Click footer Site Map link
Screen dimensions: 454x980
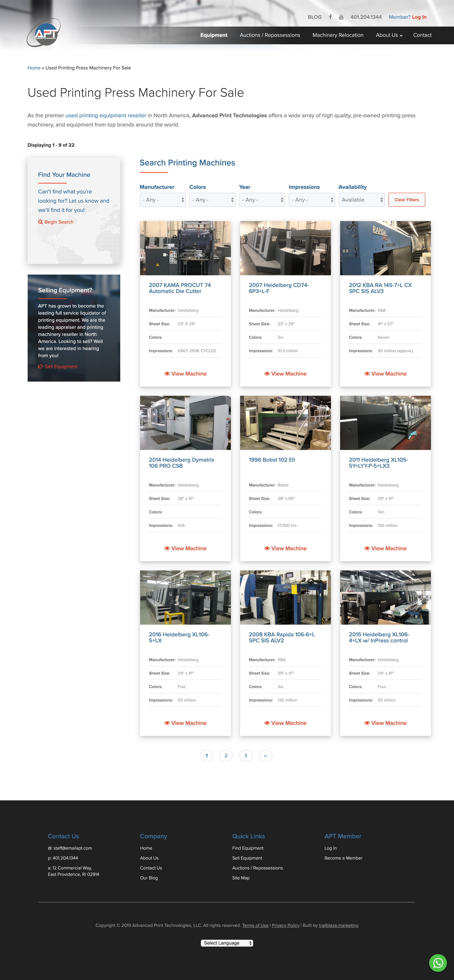[241, 878]
